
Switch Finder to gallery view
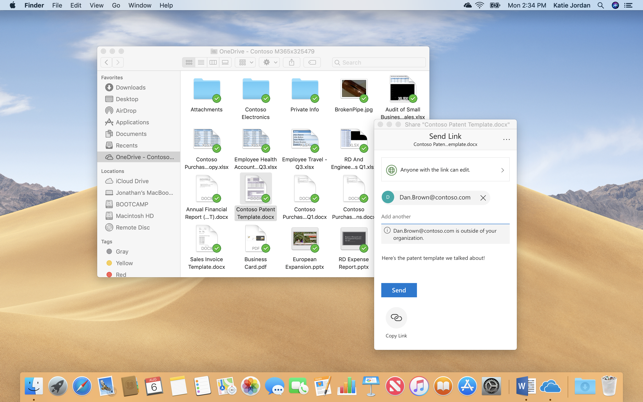[x=225, y=62]
